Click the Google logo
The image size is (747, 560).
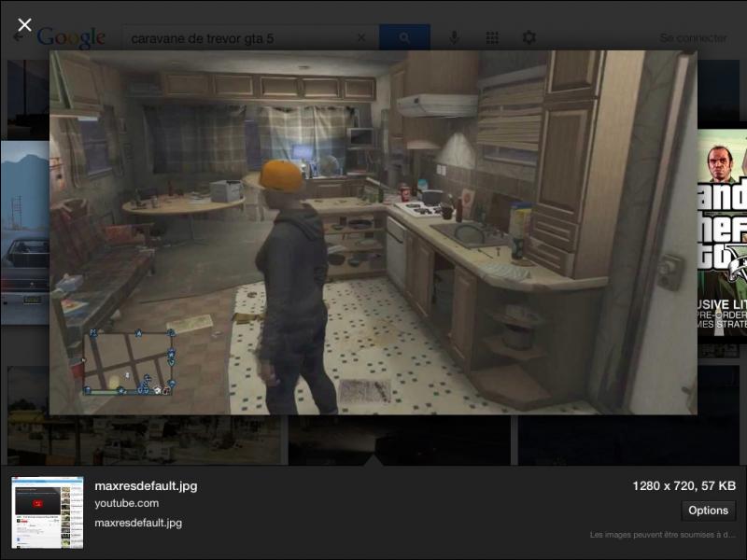pyautogui.click(x=71, y=37)
